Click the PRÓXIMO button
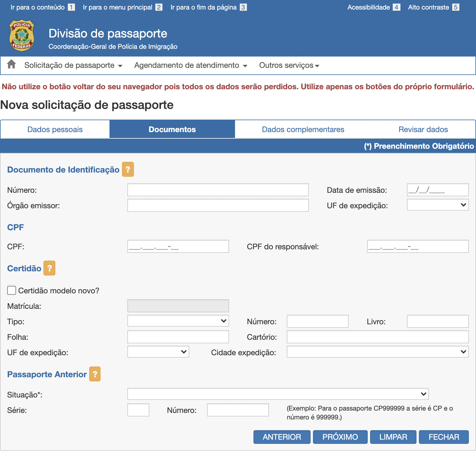 coord(340,437)
